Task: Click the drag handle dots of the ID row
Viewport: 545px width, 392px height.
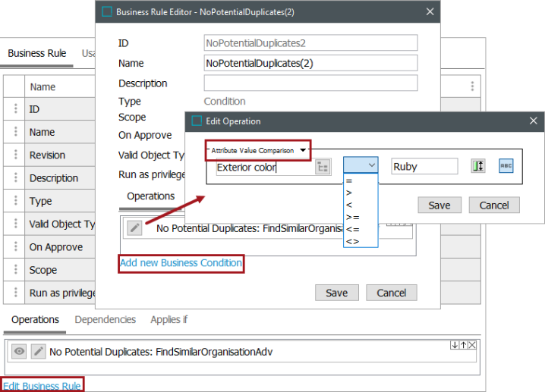Action: (x=16, y=108)
